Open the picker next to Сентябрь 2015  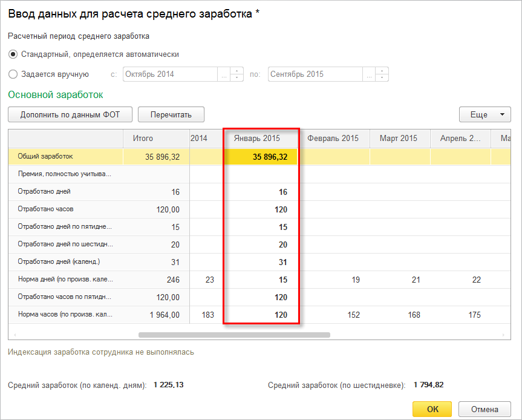(x=369, y=74)
